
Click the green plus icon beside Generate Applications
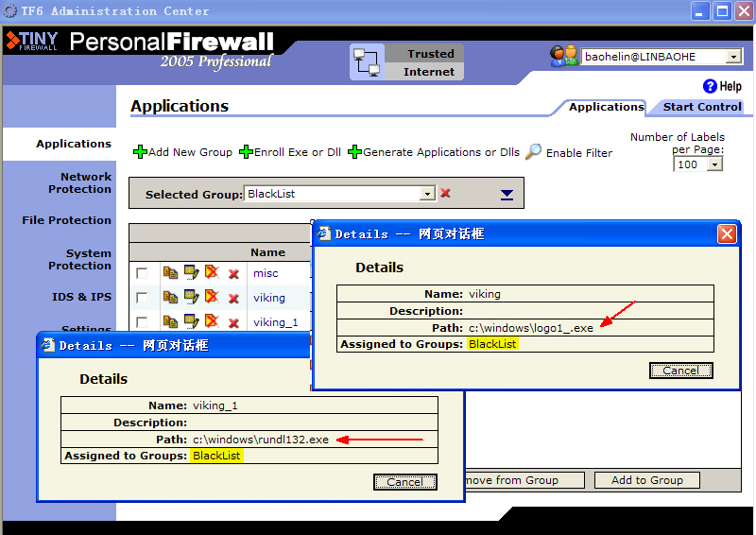click(x=355, y=152)
